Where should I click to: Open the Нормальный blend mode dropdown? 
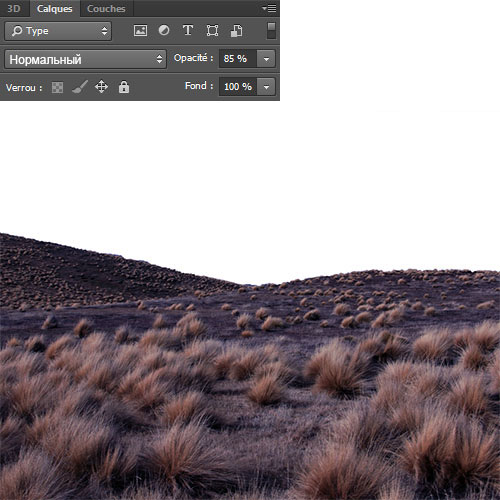(x=85, y=59)
